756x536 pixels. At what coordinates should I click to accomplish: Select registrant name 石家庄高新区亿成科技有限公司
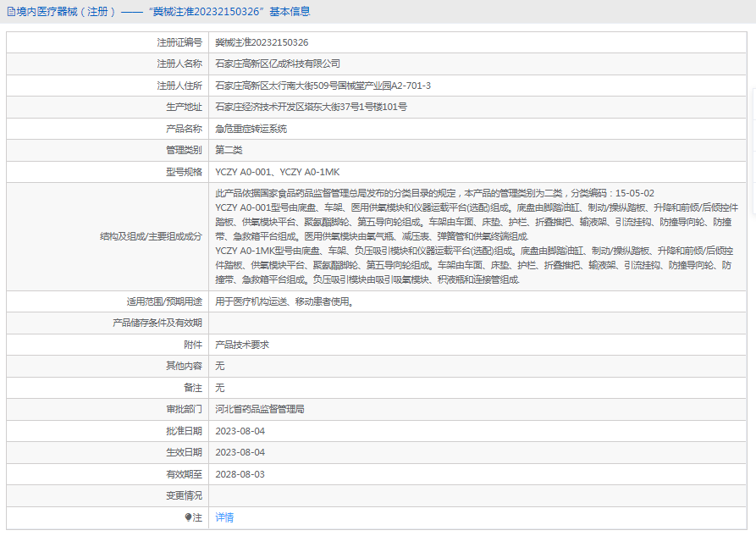[278, 64]
